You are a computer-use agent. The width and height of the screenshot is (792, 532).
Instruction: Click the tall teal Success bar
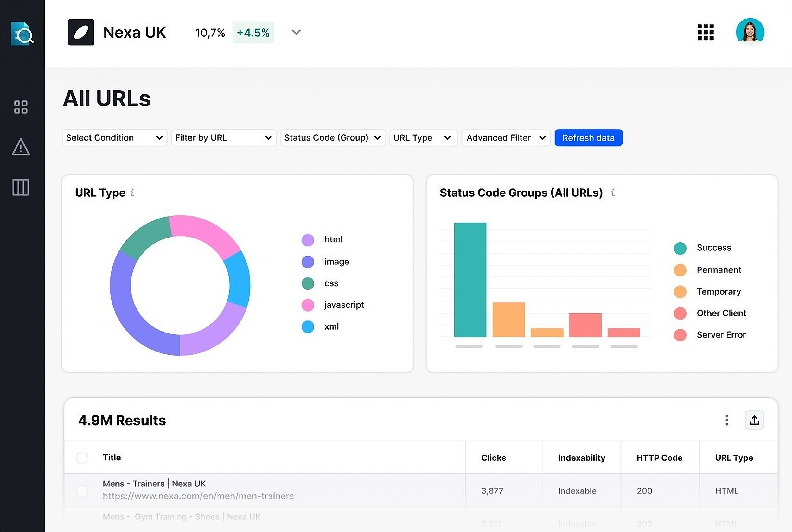pyautogui.click(x=470, y=280)
